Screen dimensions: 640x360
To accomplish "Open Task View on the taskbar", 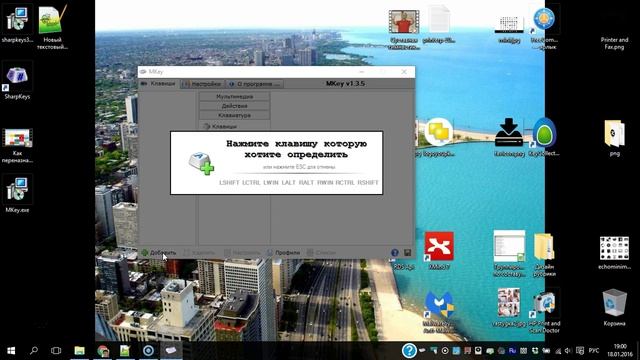I will (x=56, y=351).
